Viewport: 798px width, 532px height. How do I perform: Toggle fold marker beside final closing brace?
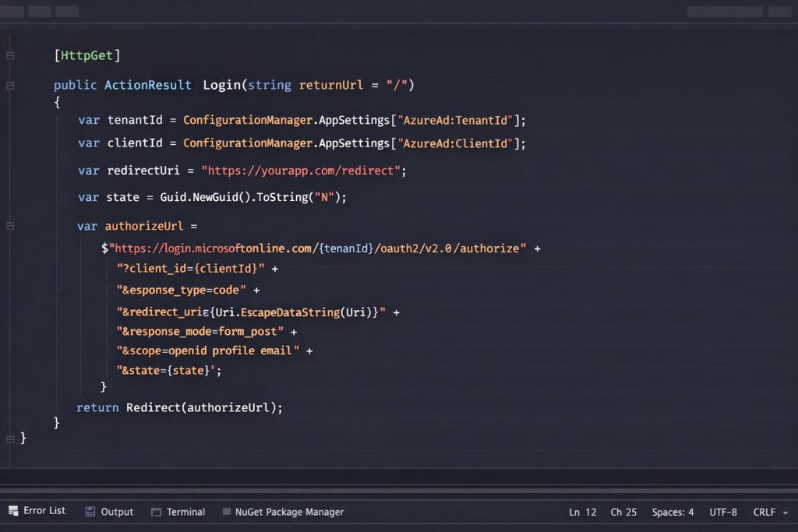[10, 439]
